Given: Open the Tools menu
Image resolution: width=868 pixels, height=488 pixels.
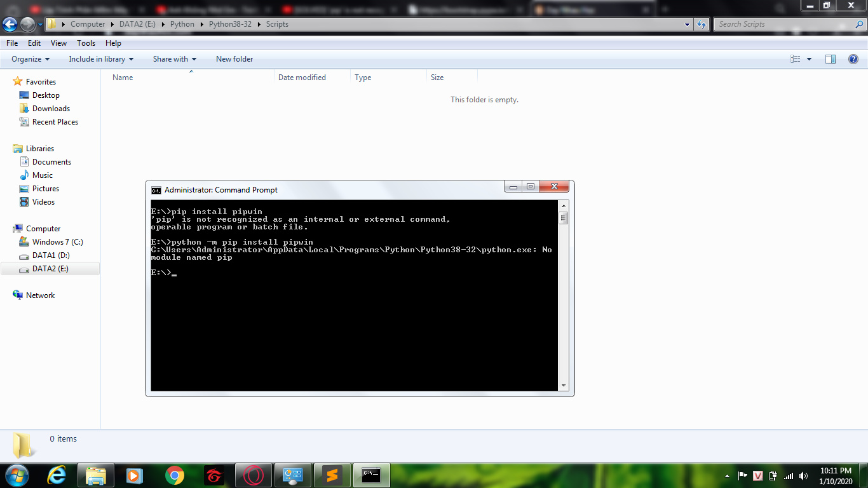Looking at the screenshot, I should pos(86,43).
